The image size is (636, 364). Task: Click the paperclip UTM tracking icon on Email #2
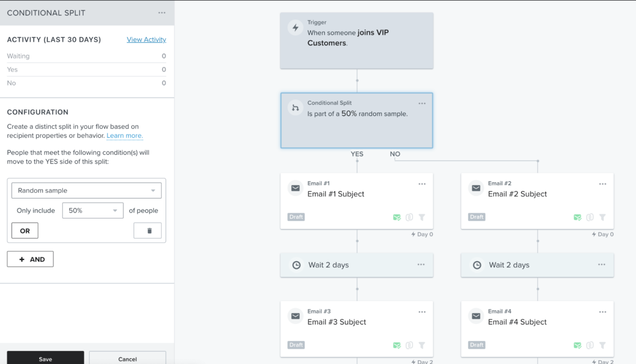(x=590, y=217)
